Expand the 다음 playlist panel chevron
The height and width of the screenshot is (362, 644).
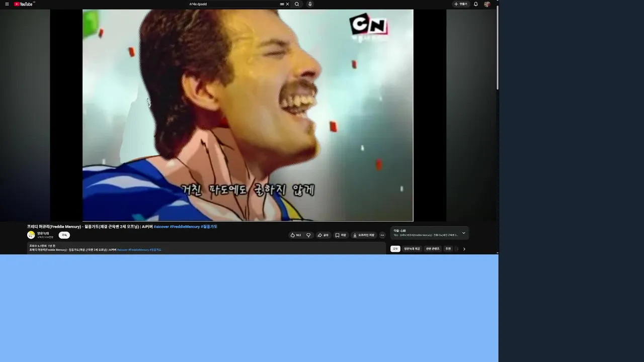[463, 233]
